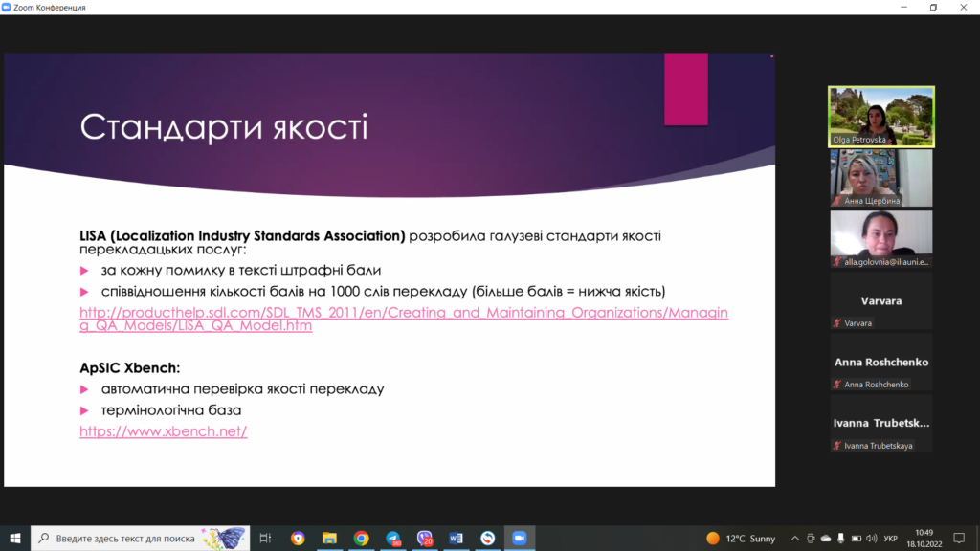The height and width of the screenshot is (551, 980).
Task: Open the xbench.net link
Action: (x=164, y=431)
